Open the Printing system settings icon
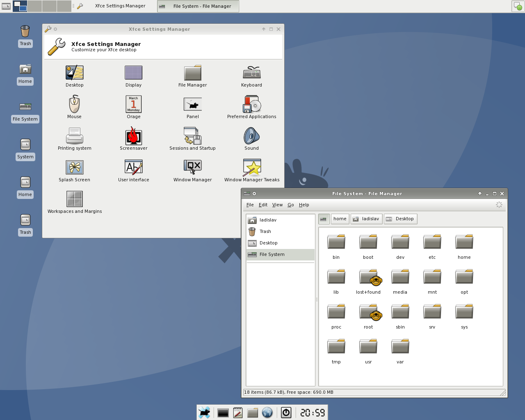This screenshot has height=420, width=525. (x=75, y=139)
